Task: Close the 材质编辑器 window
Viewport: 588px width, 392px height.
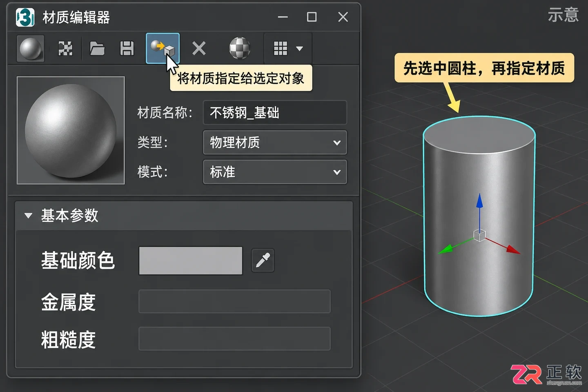Action: (x=343, y=17)
